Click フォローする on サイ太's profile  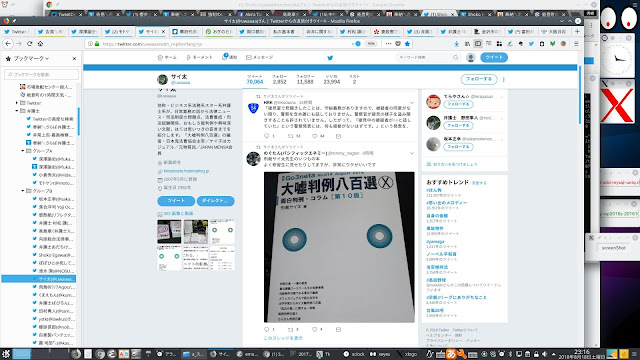[x=479, y=79]
